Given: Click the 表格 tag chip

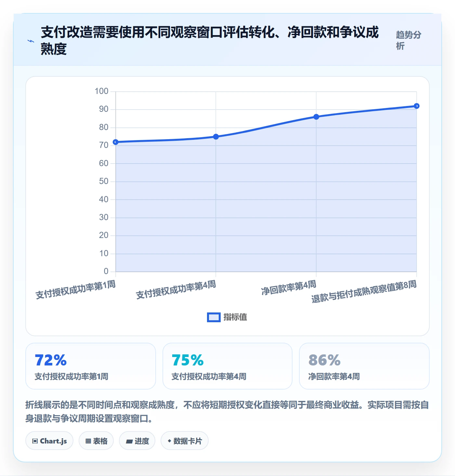Looking at the screenshot, I should pyautogui.click(x=96, y=441).
